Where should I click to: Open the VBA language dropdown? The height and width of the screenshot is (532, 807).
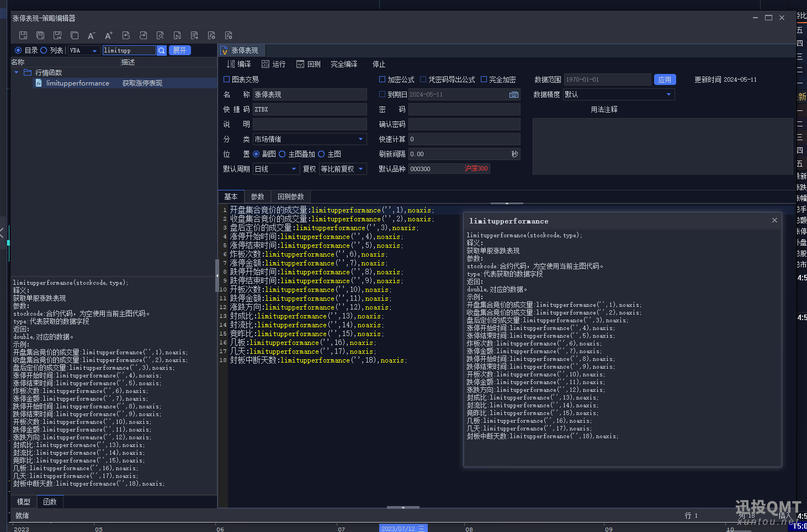pyautogui.click(x=84, y=50)
